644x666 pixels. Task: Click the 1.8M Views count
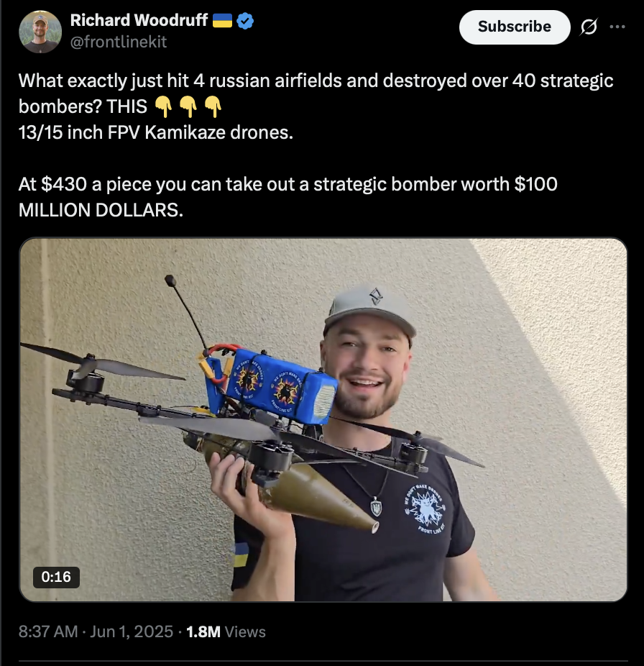point(226,631)
